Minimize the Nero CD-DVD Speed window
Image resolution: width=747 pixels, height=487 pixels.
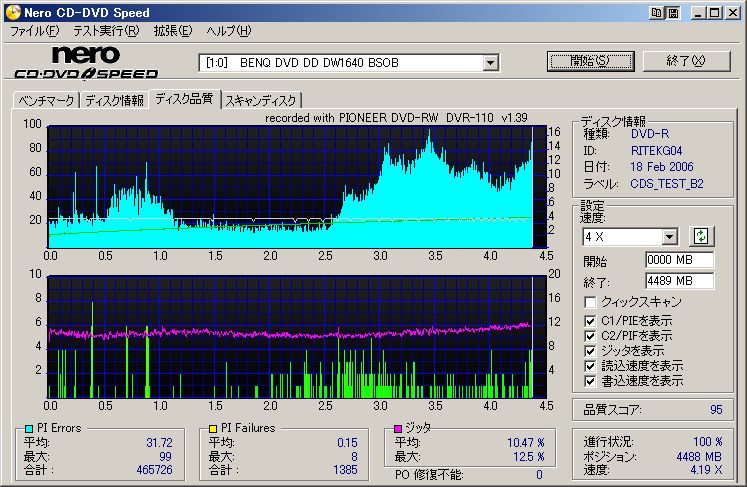[x=698, y=13]
